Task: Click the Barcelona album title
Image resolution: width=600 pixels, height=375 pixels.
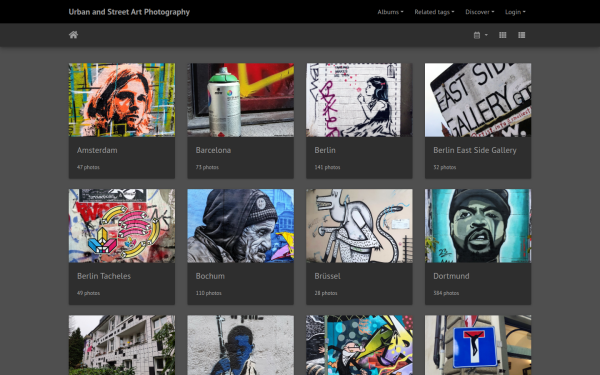Action: (x=213, y=150)
